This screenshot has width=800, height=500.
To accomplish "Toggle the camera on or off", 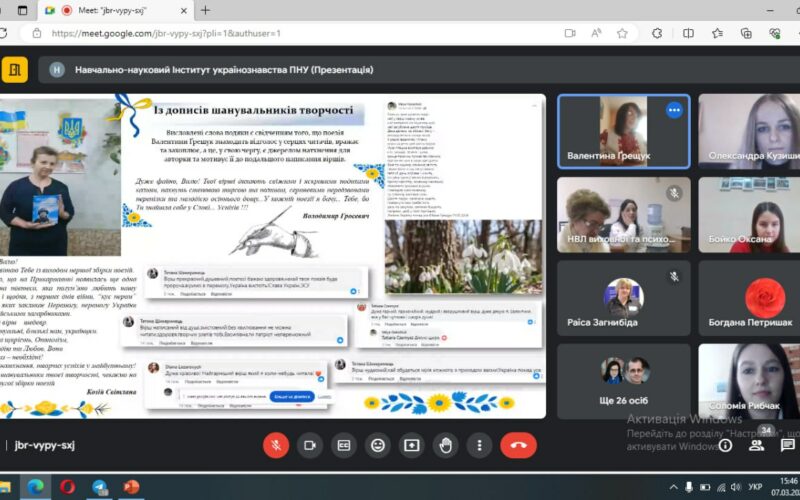I will (x=309, y=445).
